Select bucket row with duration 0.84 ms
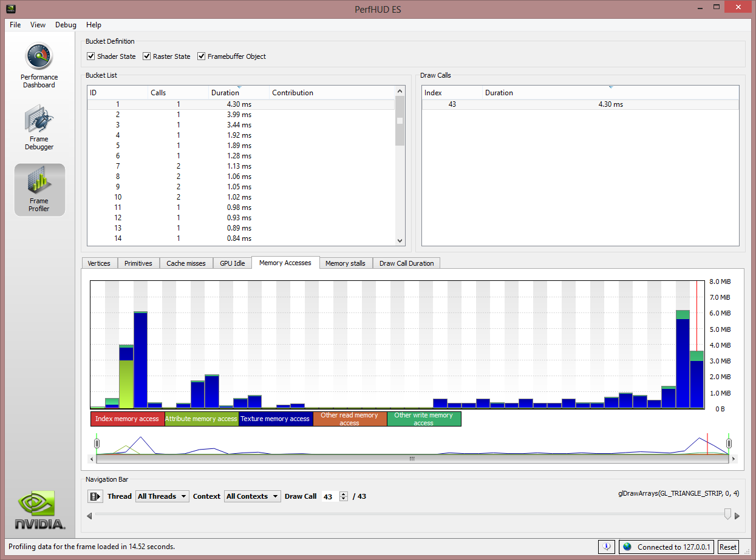This screenshot has height=560, width=756. coord(241,238)
